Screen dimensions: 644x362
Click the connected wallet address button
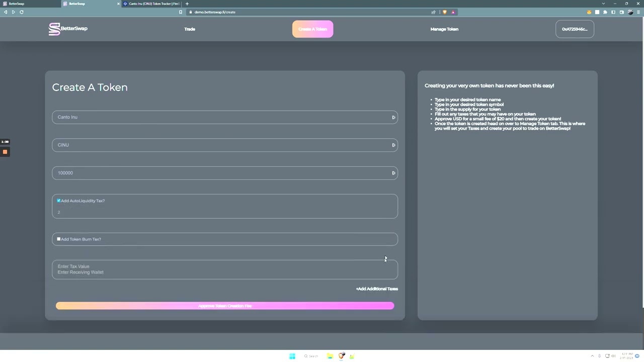[575, 29]
